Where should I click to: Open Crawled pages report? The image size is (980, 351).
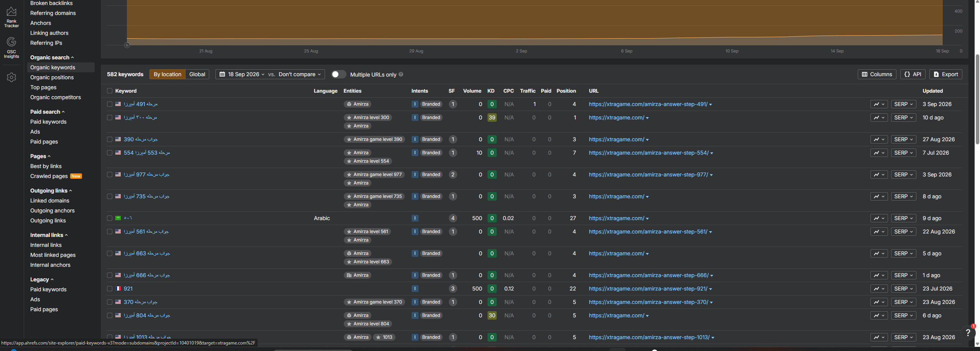coord(49,176)
